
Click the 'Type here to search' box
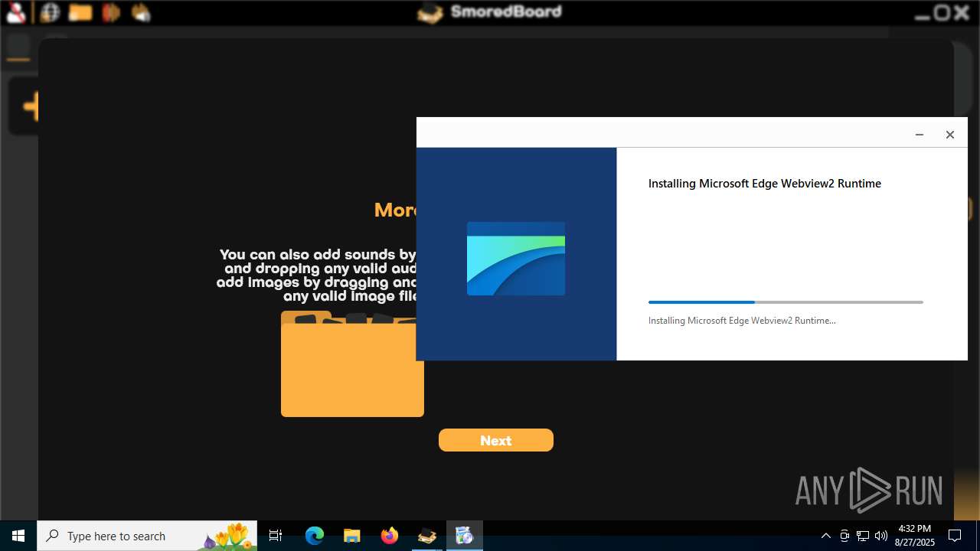147,536
